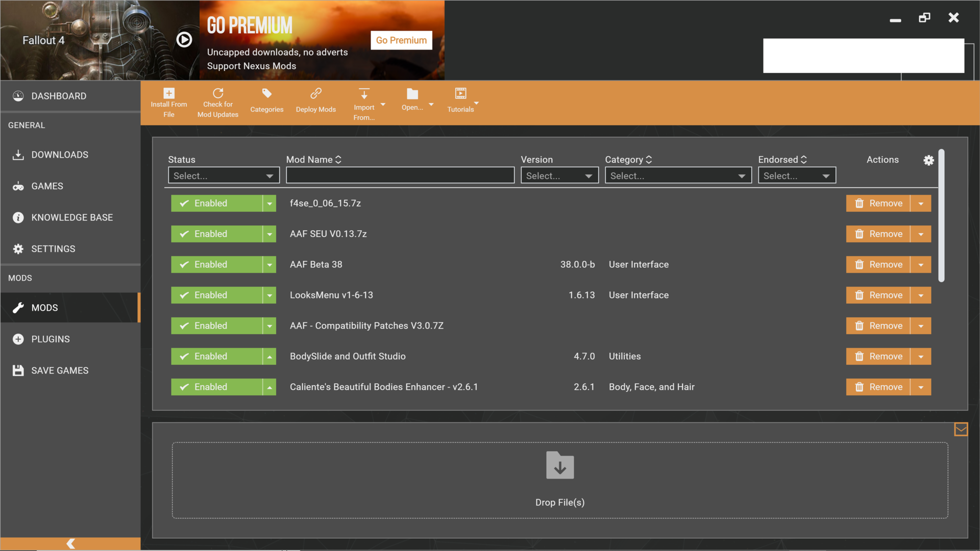Collapse the sidebar with the chevron
Screen dimensions: 980x551
[x=71, y=544]
